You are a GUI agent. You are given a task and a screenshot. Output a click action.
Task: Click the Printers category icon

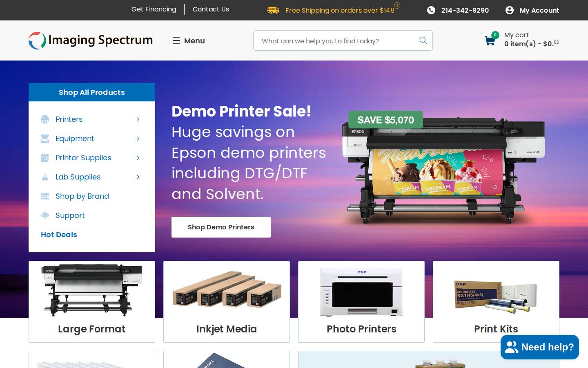tap(45, 119)
